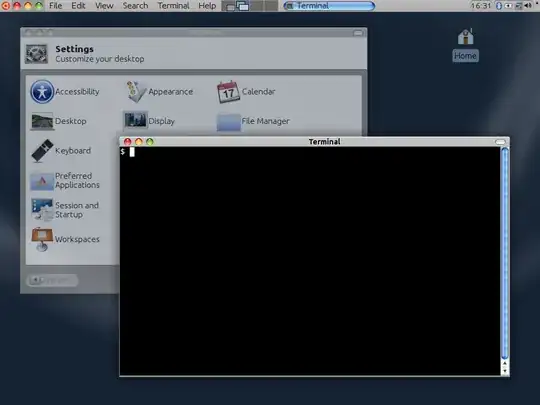540x405 pixels.
Task: Open the Edit menu
Action: point(78,6)
